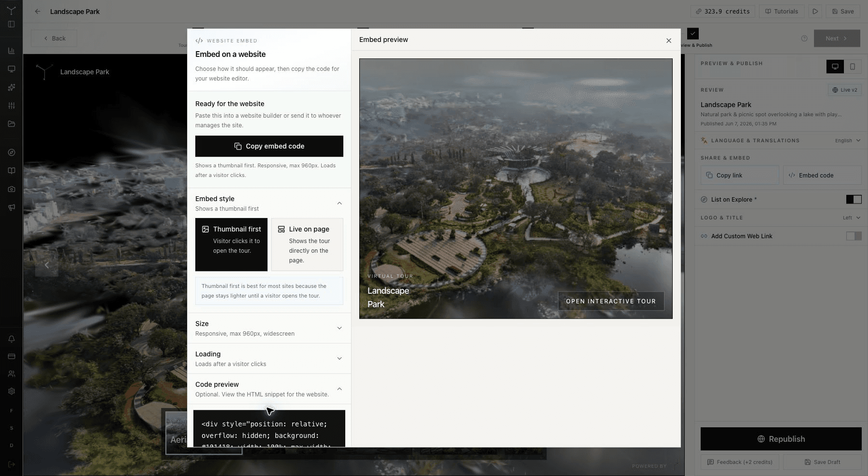Click the help question mark icon
Image resolution: width=868 pixels, height=476 pixels.
click(x=804, y=39)
